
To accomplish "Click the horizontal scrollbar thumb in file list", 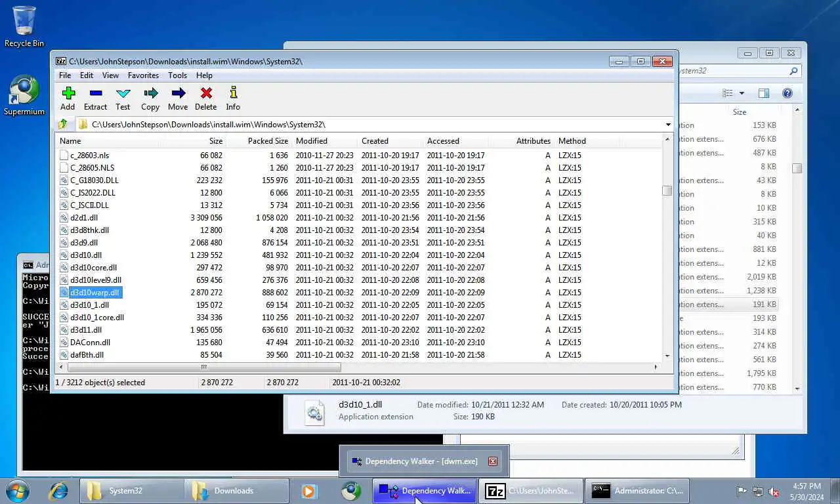I will (204, 367).
